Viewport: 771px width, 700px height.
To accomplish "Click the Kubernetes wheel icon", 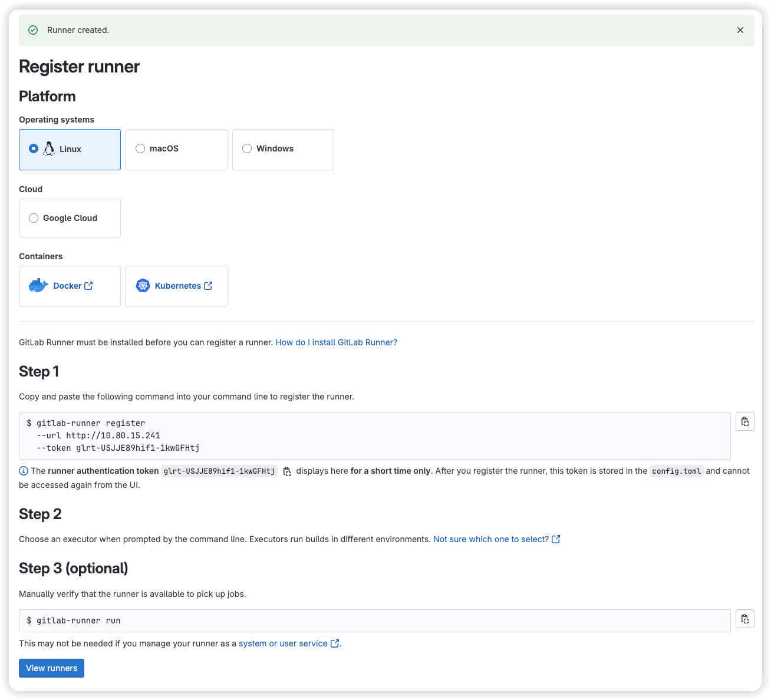I will click(x=143, y=286).
